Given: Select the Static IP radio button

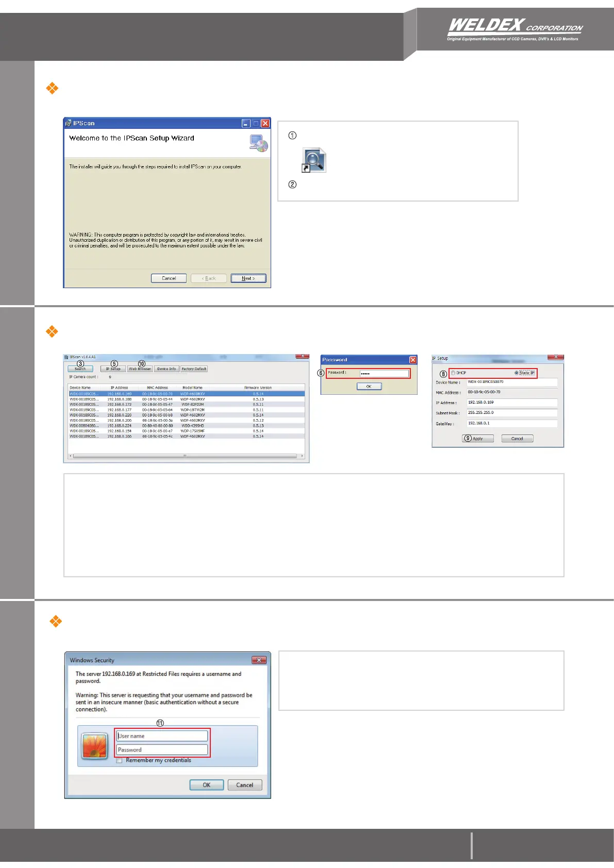Looking at the screenshot, I should pyautogui.click(x=516, y=373).
